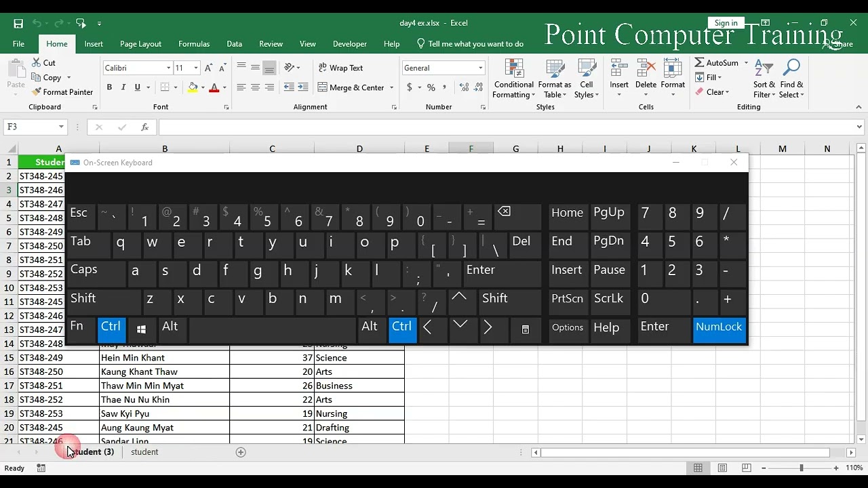Open the Calibri font name dropdown

point(168,68)
